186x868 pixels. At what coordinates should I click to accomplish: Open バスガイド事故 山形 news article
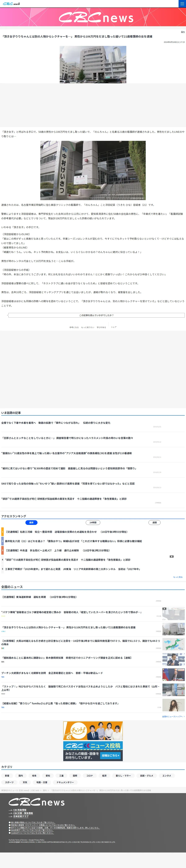81,688
